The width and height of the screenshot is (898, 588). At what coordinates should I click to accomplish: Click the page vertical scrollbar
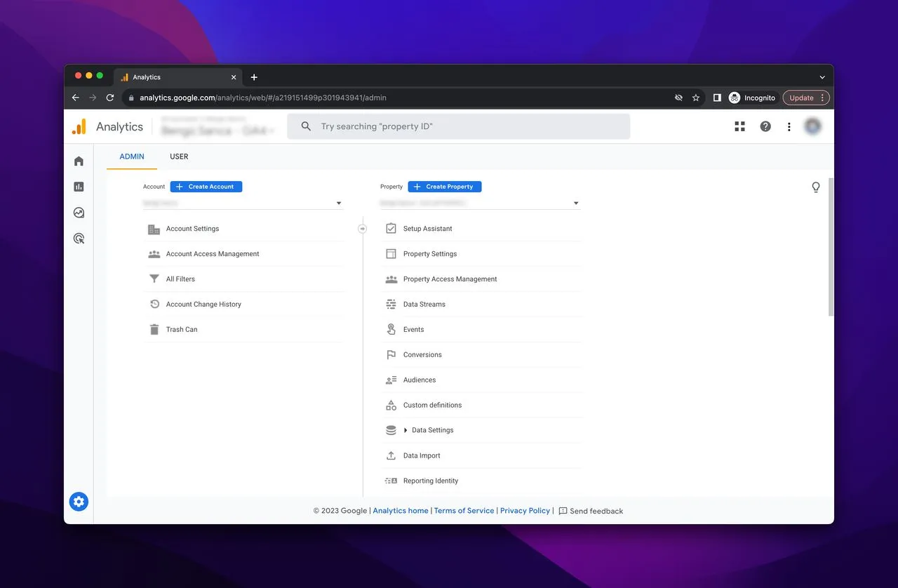(x=831, y=247)
